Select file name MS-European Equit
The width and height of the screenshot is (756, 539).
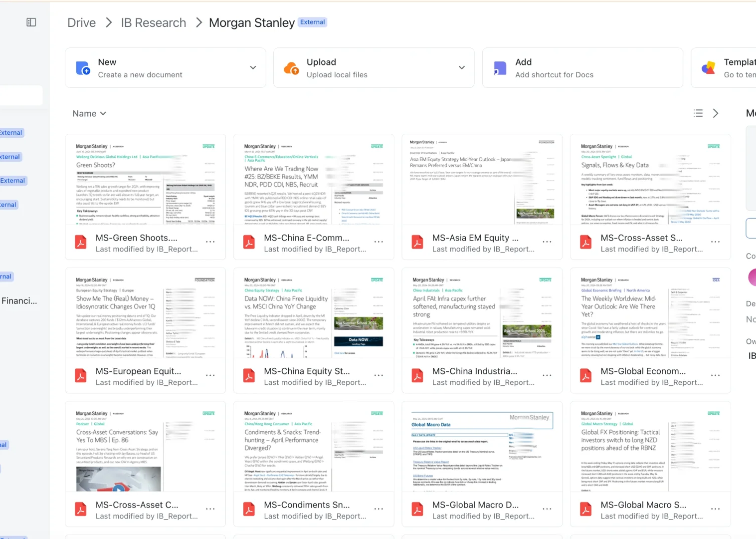tap(139, 371)
